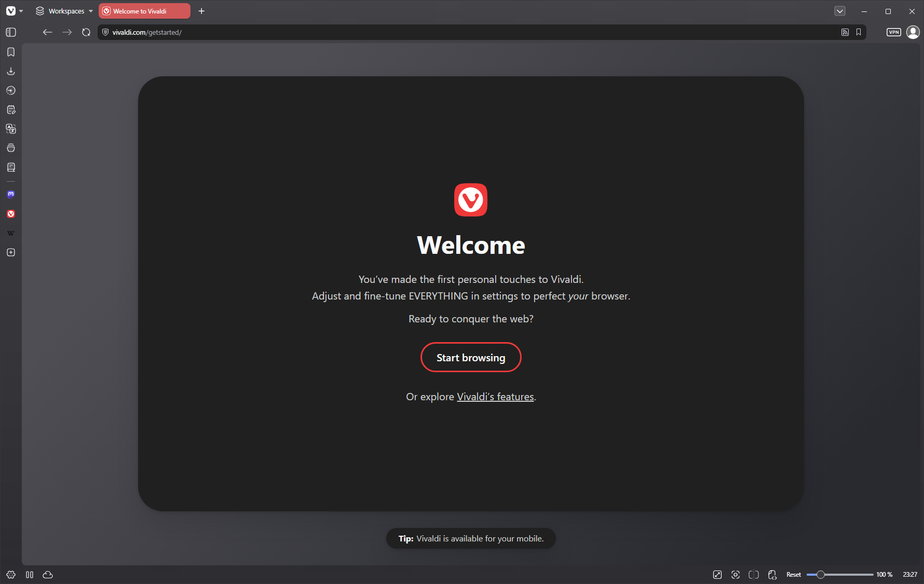924x584 pixels.
Task: Open the Bookmarks panel
Action: pos(11,52)
